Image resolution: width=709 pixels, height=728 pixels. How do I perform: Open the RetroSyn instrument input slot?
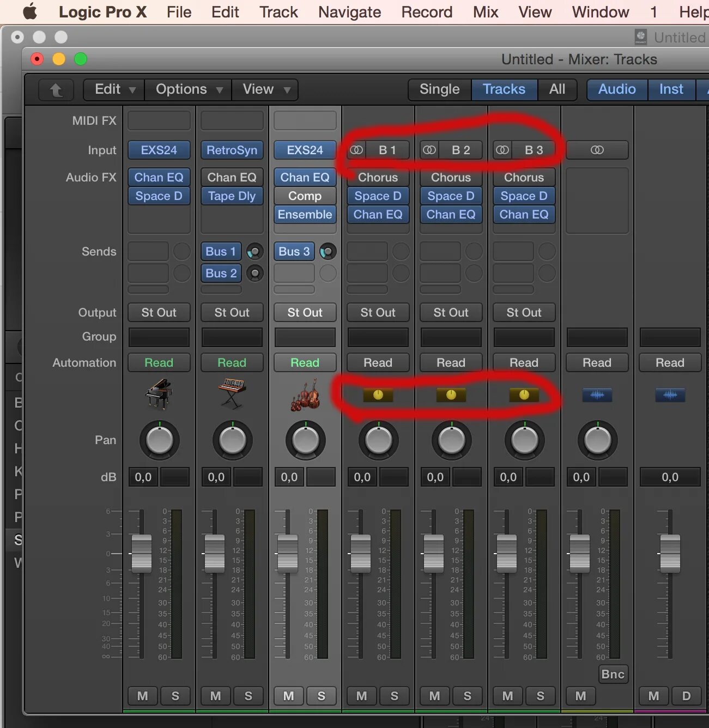tap(232, 150)
